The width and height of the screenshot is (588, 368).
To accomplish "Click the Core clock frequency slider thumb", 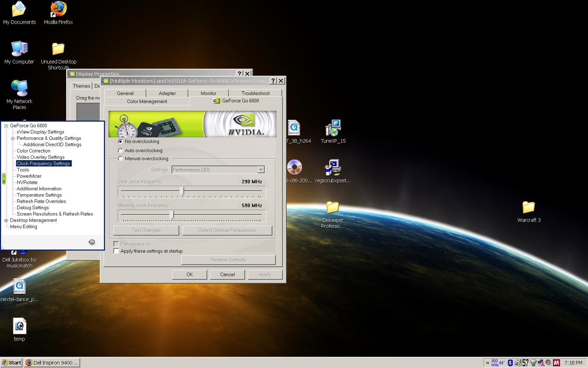I will click(x=182, y=191).
